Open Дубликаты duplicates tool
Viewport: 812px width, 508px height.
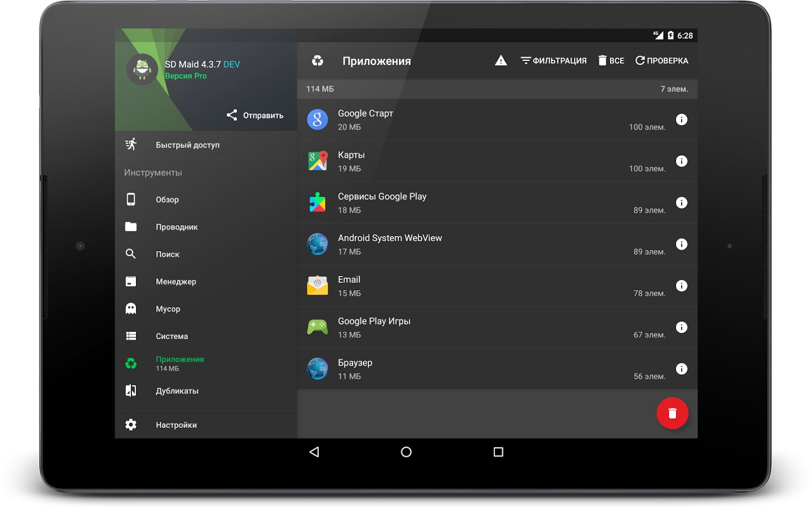tap(206, 391)
